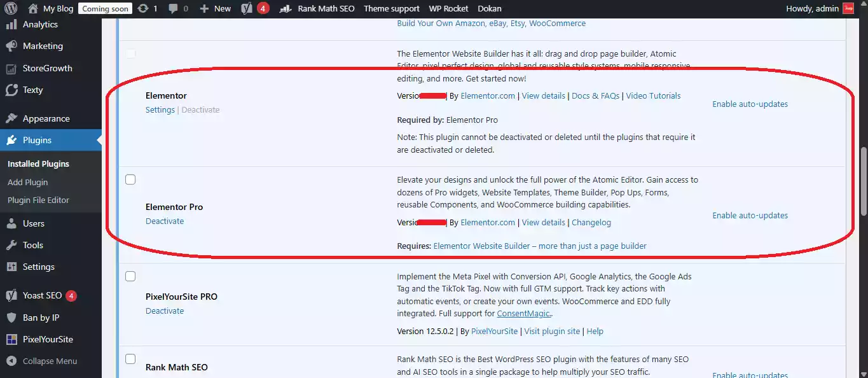Open Plugin File Editor submenu item
The width and height of the screenshot is (868, 378).
pyautogui.click(x=38, y=200)
